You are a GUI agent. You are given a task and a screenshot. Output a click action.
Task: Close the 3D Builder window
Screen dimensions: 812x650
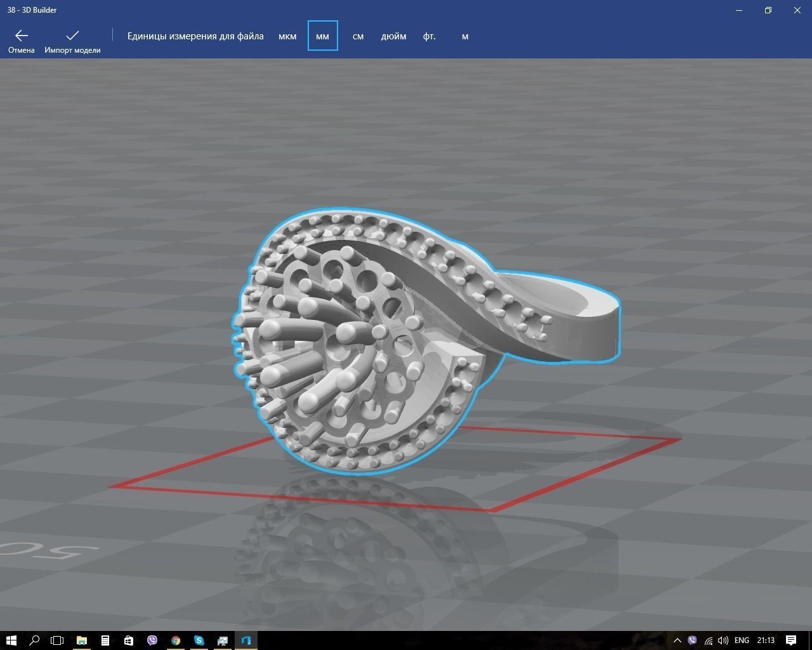797,10
